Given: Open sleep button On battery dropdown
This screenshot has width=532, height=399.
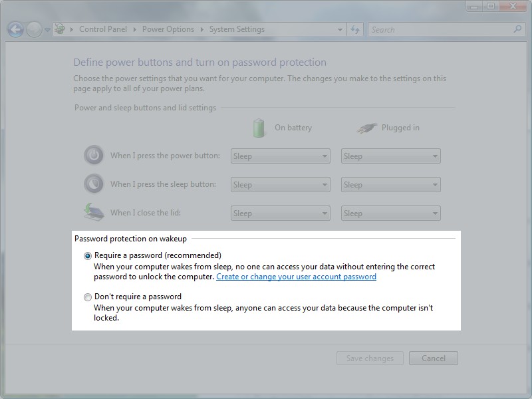Looking at the screenshot, I should coord(280,185).
